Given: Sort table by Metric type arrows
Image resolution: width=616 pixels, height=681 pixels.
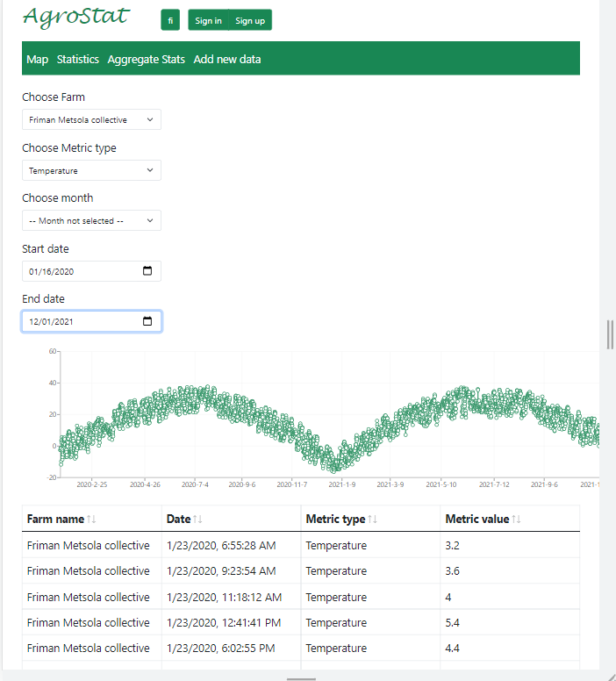Looking at the screenshot, I should click(372, 519).
